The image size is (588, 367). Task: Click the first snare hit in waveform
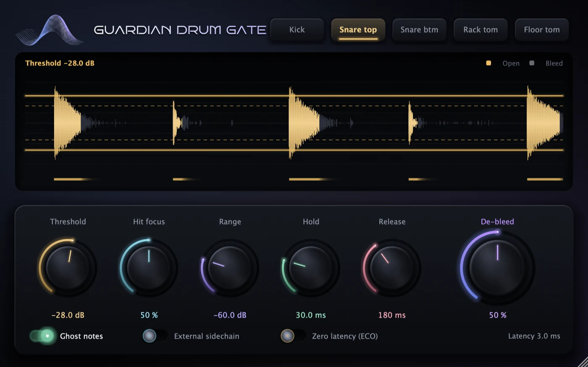[x=67, y=123]
